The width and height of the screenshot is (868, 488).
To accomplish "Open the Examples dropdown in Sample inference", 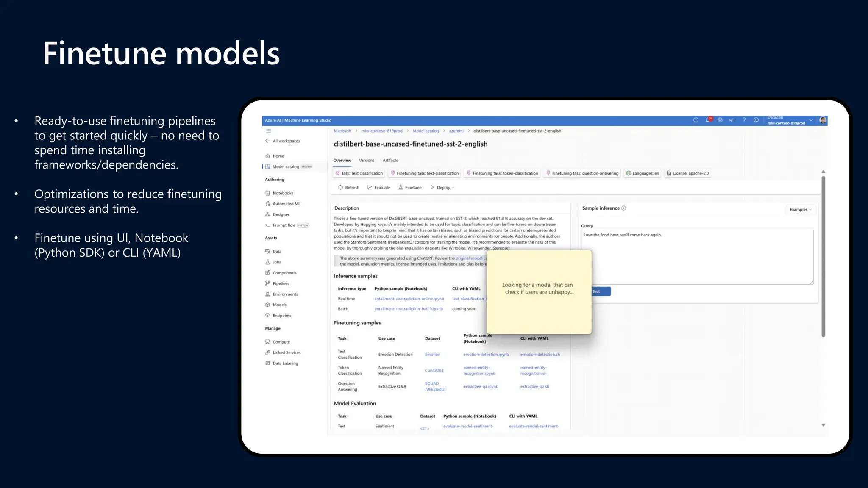I will click(800, 210).
